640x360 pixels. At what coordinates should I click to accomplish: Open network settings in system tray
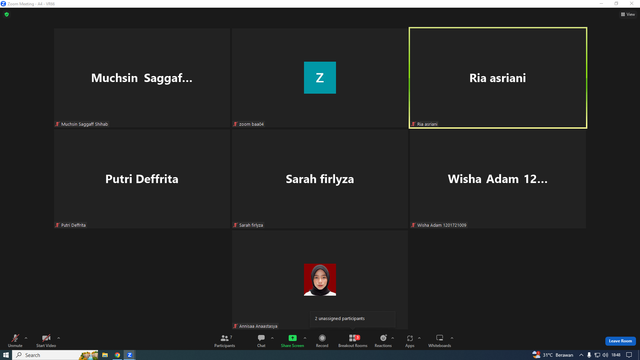click(597, 355)
